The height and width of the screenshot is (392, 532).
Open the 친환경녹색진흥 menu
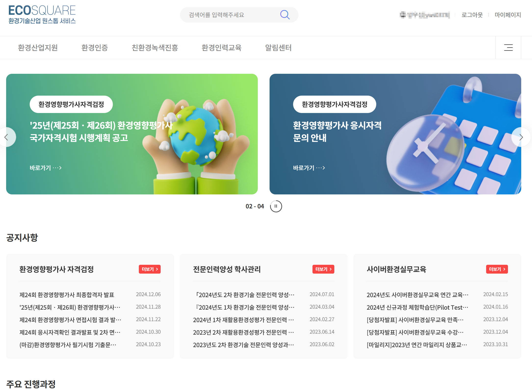[x=155, y=48]
